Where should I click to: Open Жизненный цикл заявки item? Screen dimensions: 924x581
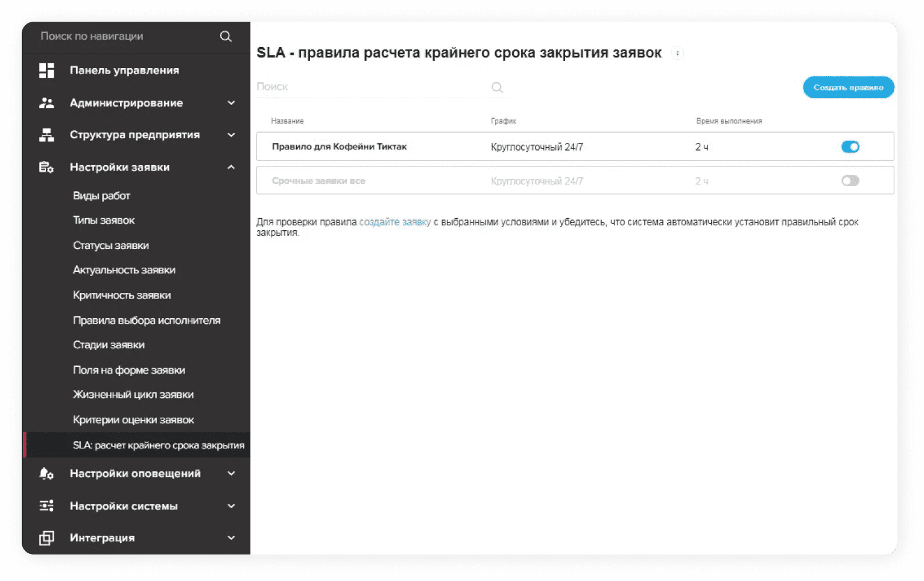tap(133, 395)
